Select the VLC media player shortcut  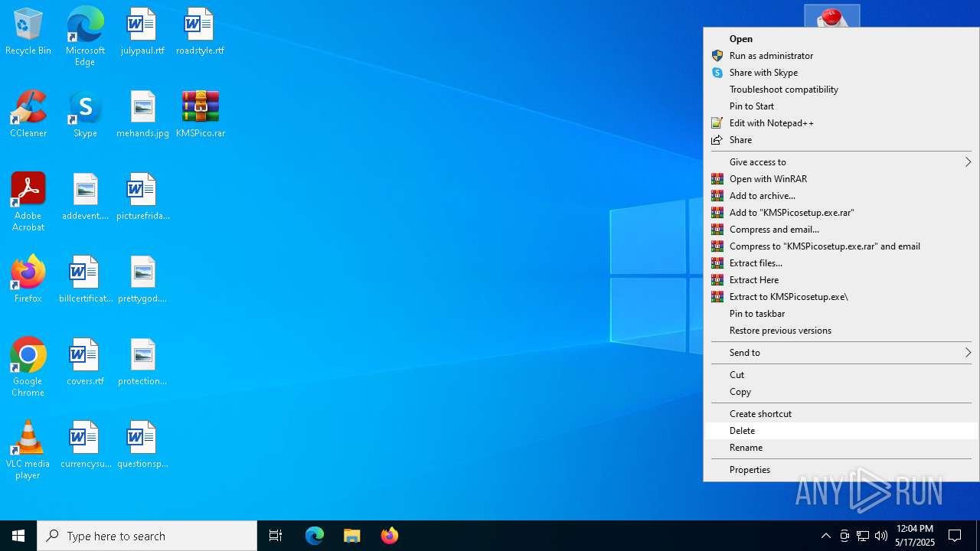[28, 450]
